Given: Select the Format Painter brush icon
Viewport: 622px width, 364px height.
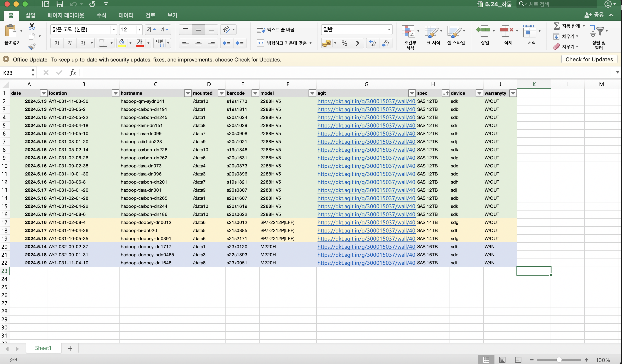Looking at the screenshot, I should click(32, 46).
